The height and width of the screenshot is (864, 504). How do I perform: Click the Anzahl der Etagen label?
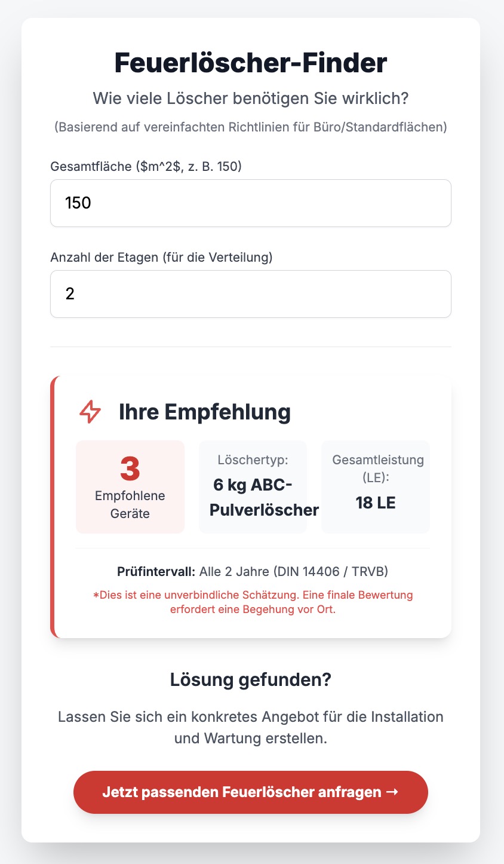click(x=161, y=258)
